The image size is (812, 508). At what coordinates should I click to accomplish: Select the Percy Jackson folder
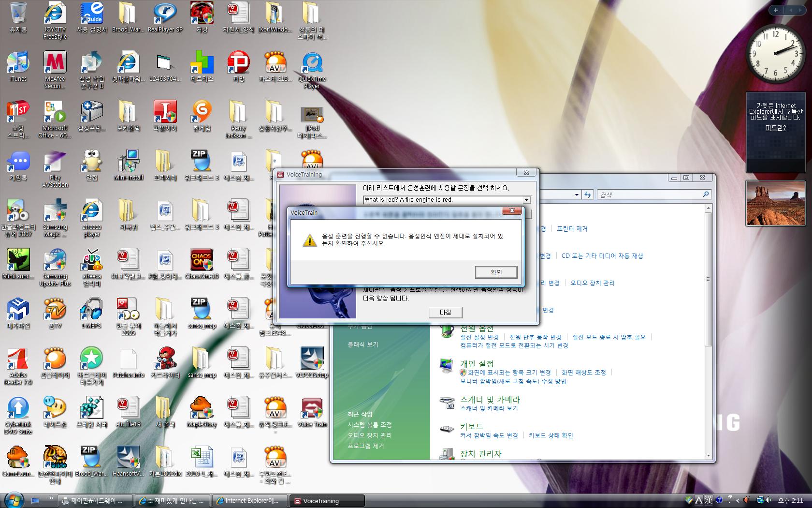tap(239, 120)
